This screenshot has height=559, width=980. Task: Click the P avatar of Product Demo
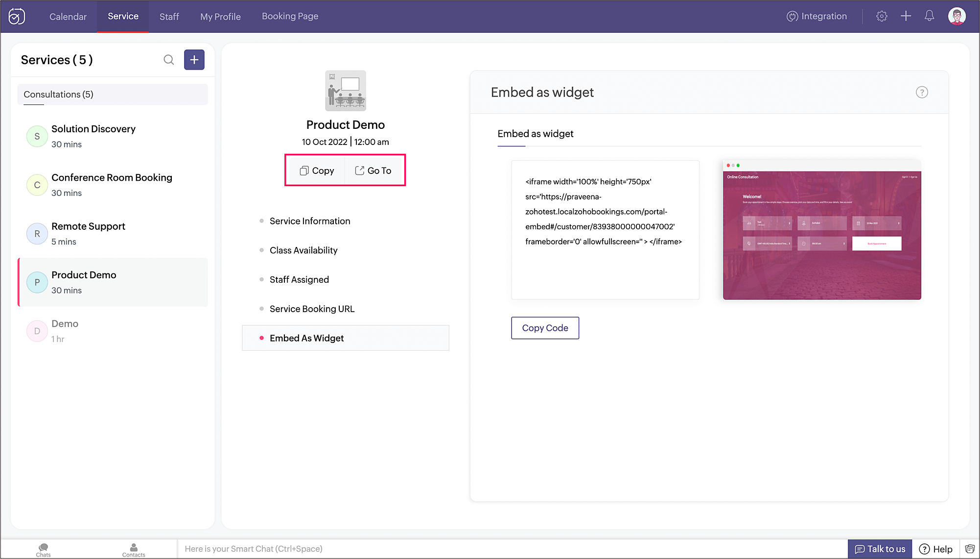[x=37, y=282]
